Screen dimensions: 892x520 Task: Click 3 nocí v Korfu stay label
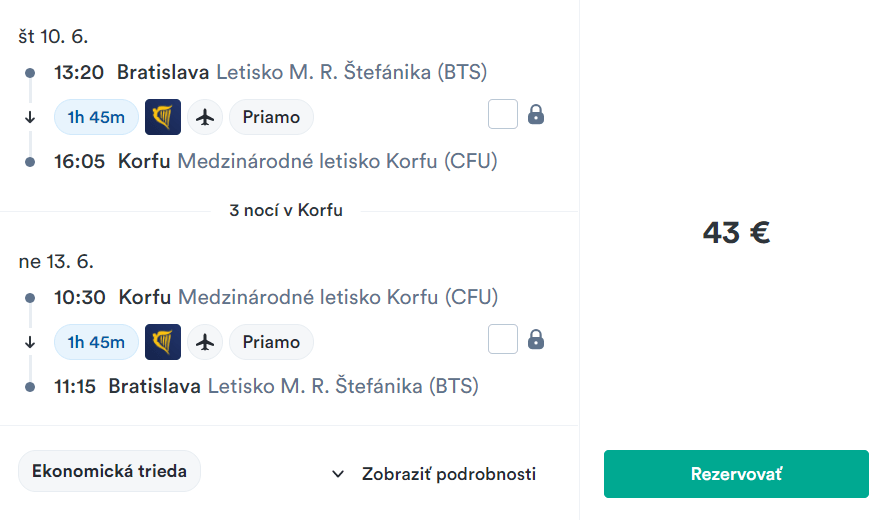pos(286,211)
